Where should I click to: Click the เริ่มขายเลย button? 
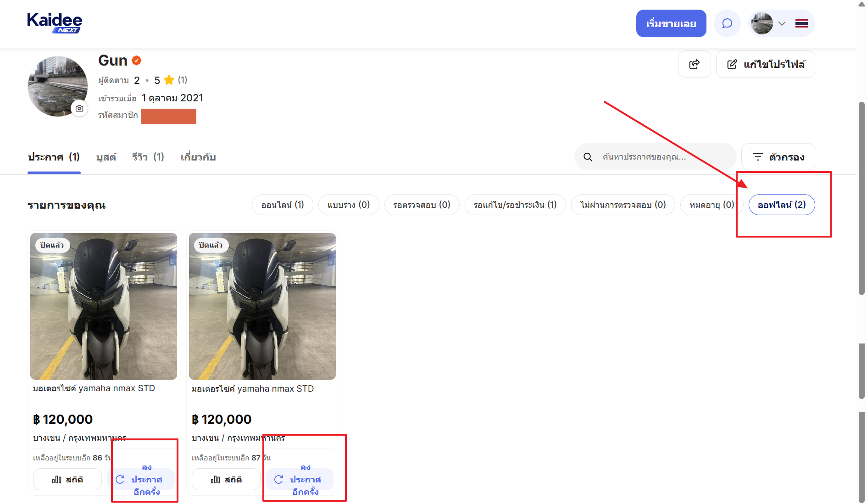(671, 23)
